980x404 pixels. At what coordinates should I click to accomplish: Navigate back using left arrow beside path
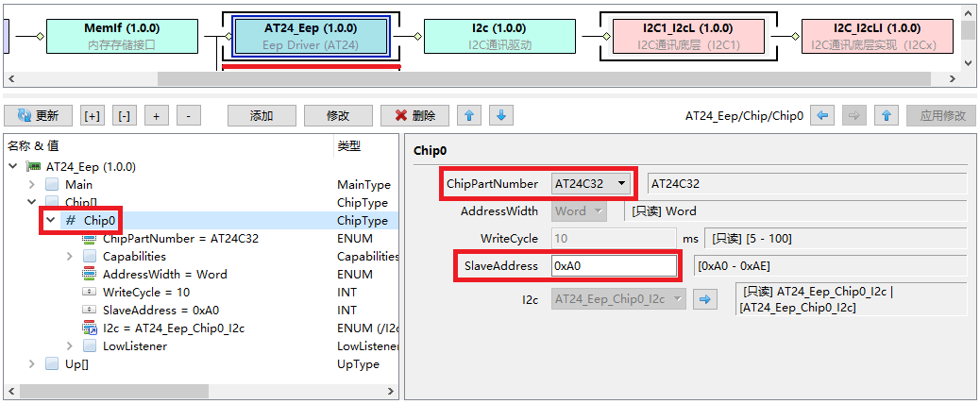pos(823,116)
